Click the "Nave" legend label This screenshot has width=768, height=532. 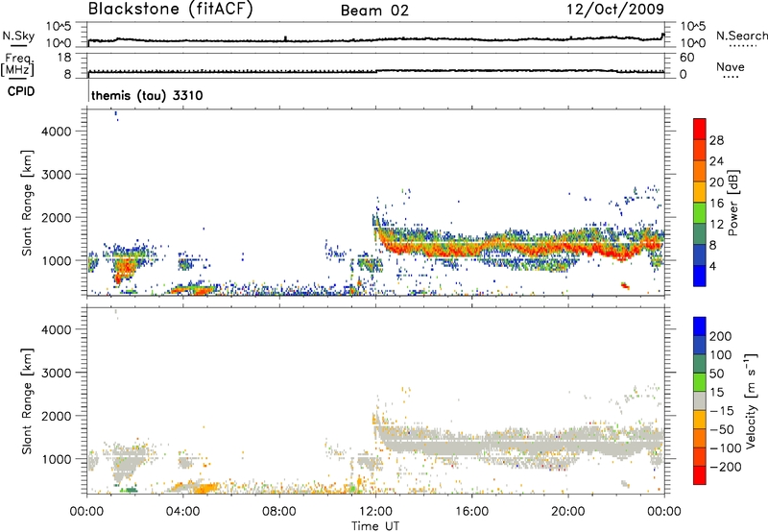(730, 67)
